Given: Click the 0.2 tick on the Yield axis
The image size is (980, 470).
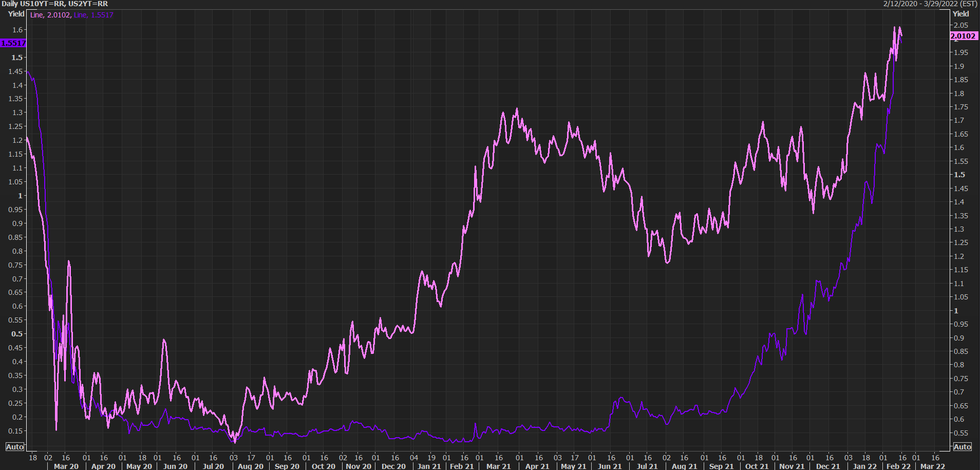Looking at the screenshot, I should click(18, 418).
